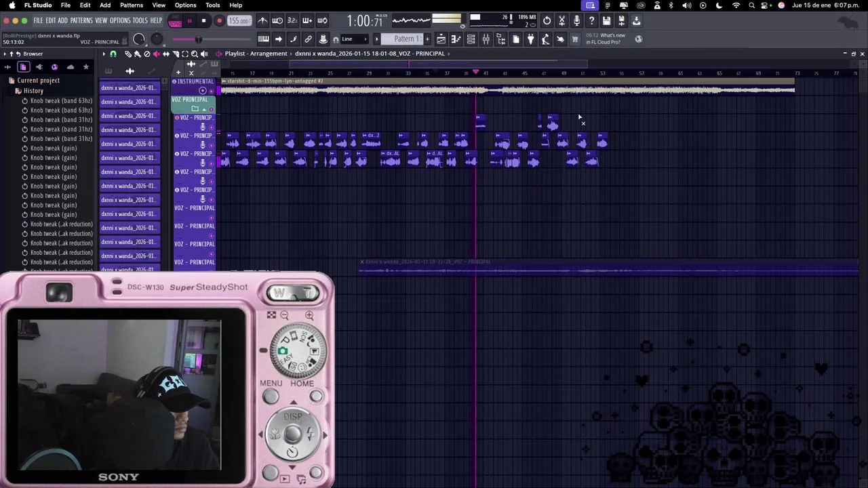Open the browser favorites star tab
Image resolution: width=868 pixels, height=488 pixels.
(x=85, y=67)
